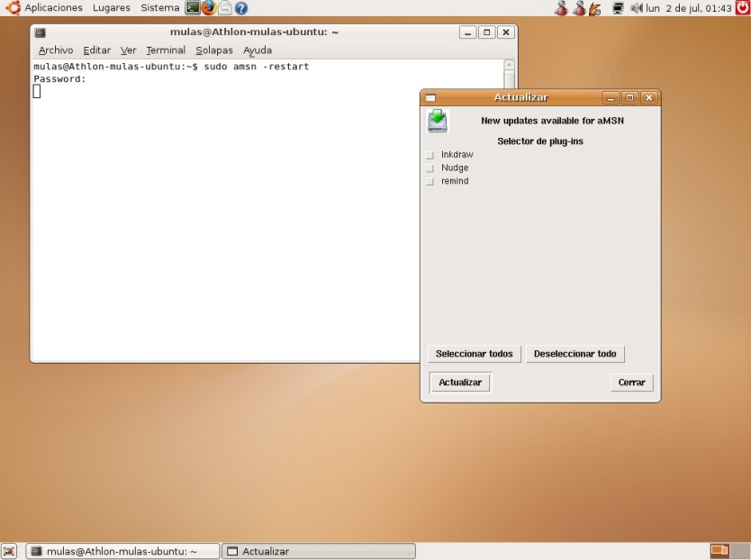Launch Firefox from the top panel

pyautogui.click(x=209, y=8)
